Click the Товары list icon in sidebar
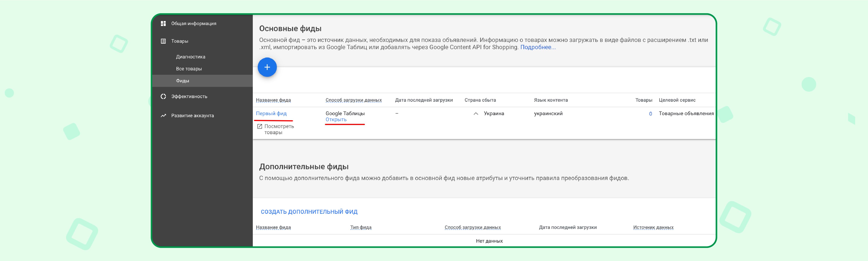Image resolution: width=868 pixels, height=261 pixels. (163, 41)
